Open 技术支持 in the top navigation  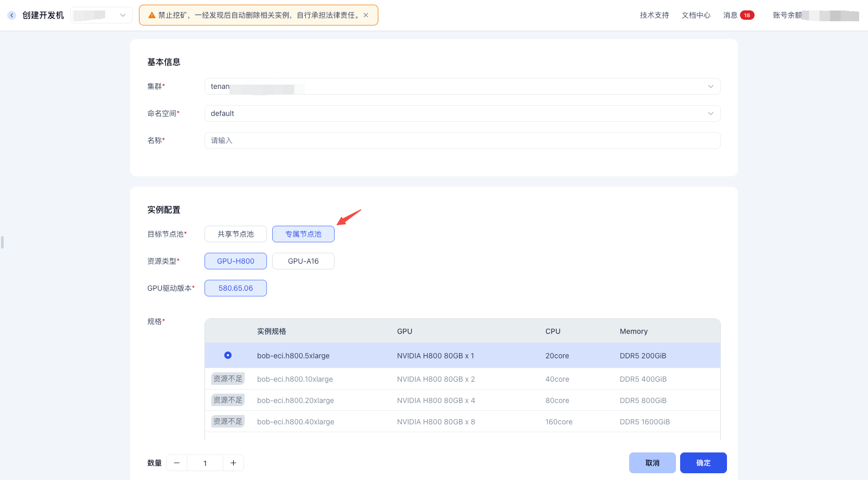point(654,15)
